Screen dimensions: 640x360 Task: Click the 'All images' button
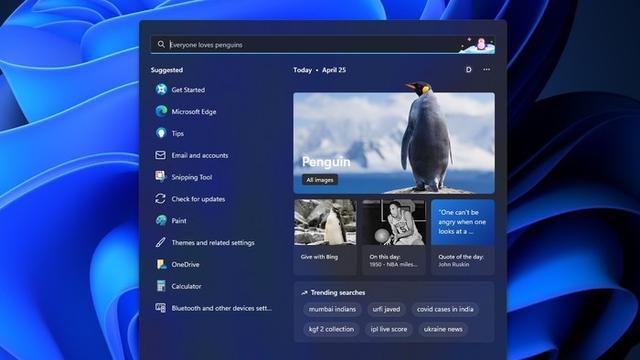(x=320, y=180)
